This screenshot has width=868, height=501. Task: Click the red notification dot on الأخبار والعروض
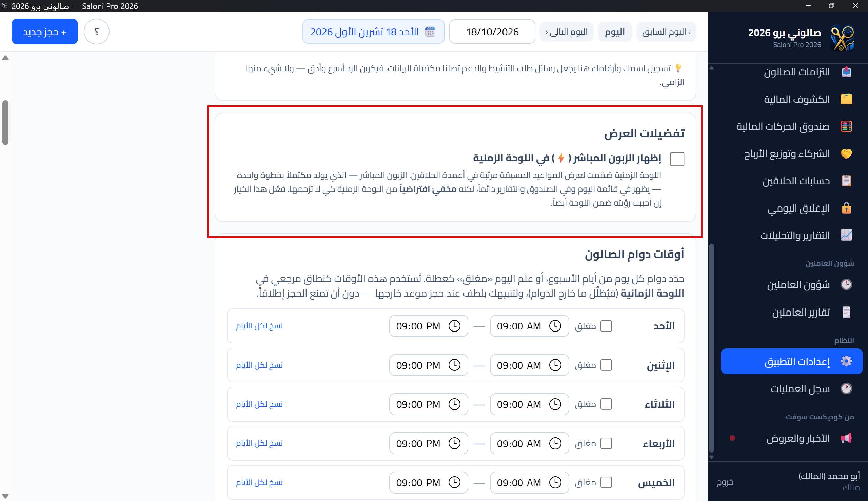(x=732, y=438)
